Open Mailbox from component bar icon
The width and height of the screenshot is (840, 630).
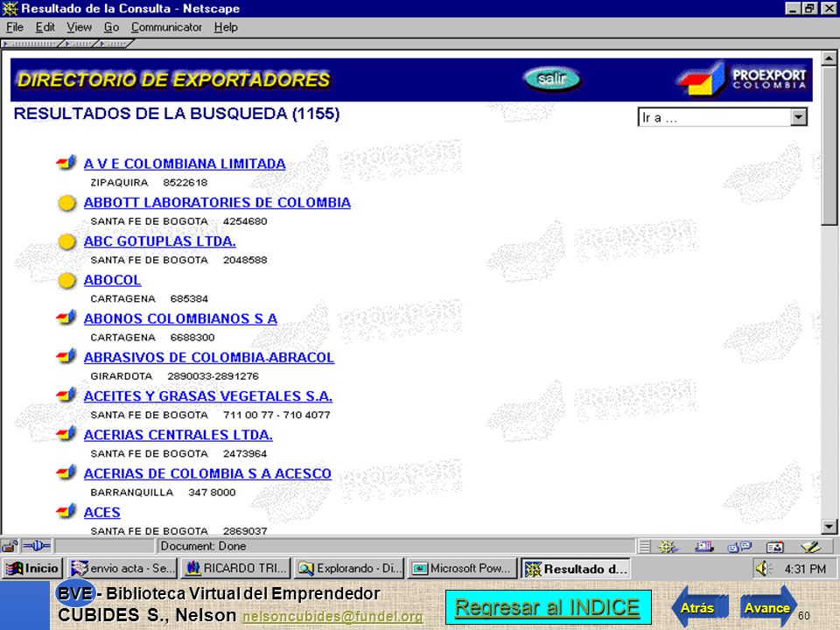click(x=703, y=547)
